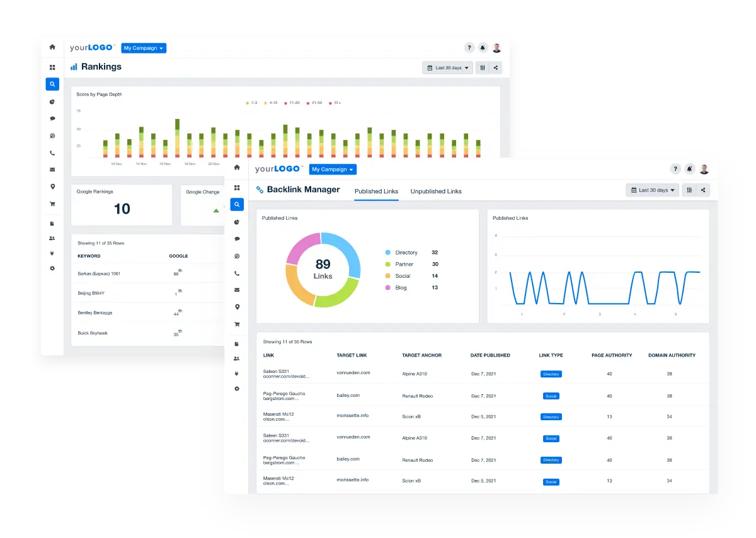
Task: Open the email icon in the sidebar
Action: tap(237, 290)
